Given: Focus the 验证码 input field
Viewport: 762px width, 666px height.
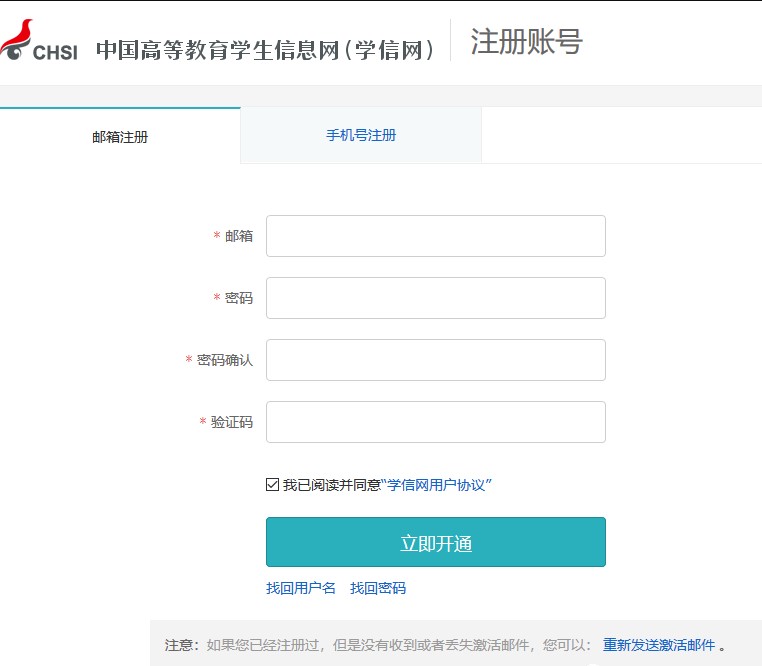Looking at the screenshot, I should pyautogui.click(x=435, y=422).
